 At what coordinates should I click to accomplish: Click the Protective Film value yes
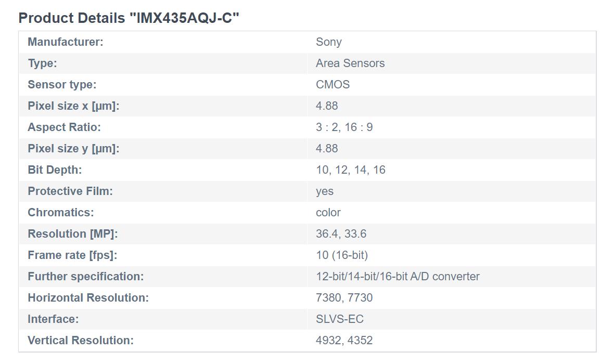325,191
